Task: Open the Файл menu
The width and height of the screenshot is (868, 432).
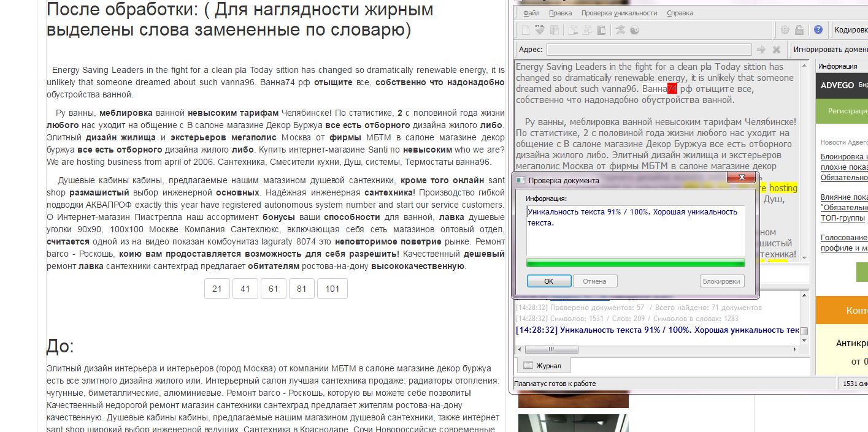Action: pos(531,13)
